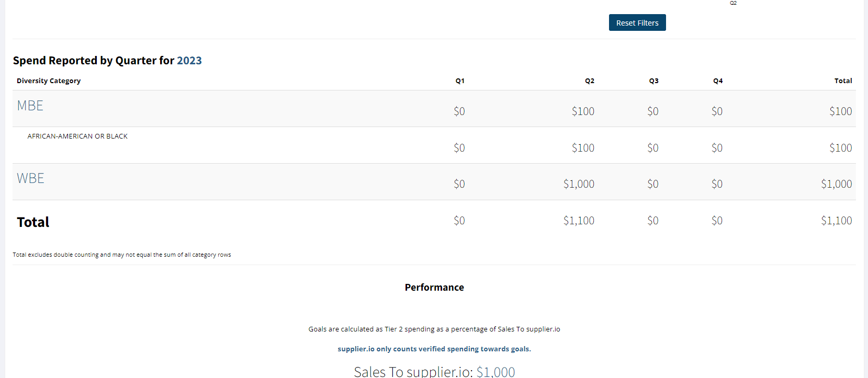Screen dimensions: 868x378
Task: Click the Q1 column header
Action: (460, 81)
